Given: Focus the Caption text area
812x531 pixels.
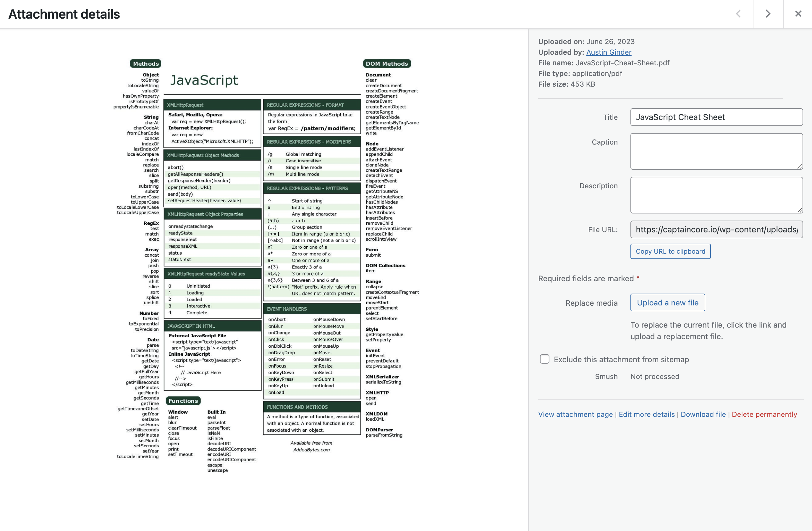Looking at the screenshot, I should 716,151.
